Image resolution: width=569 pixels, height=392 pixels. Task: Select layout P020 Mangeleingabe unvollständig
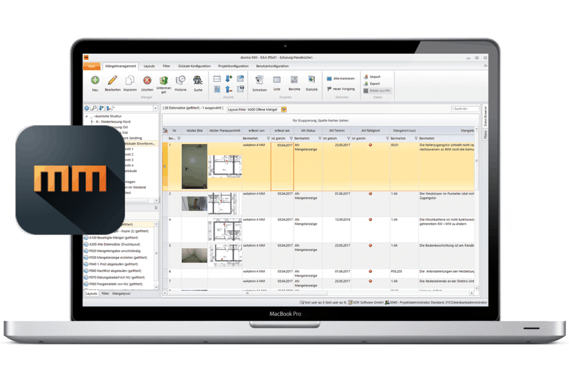coord(112,251)
